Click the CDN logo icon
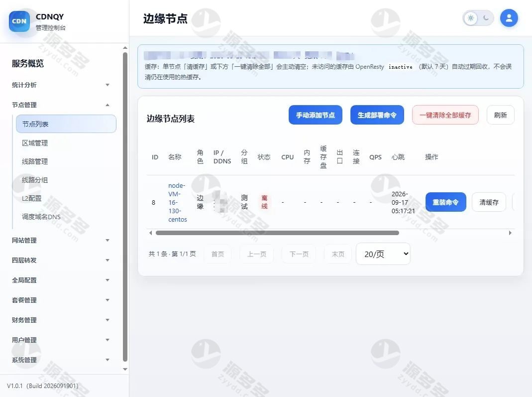The width and height of the screenshot is (532, 397). [19, 21]
